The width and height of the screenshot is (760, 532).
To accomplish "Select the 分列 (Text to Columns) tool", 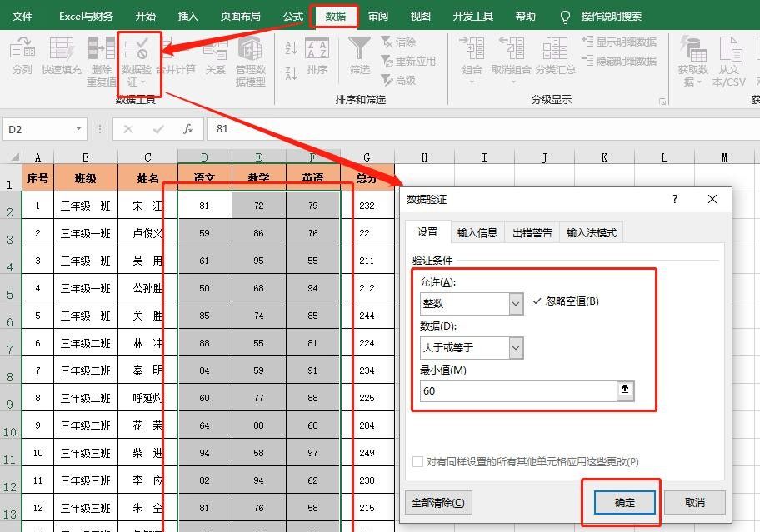I will click(x=23, y=56).
